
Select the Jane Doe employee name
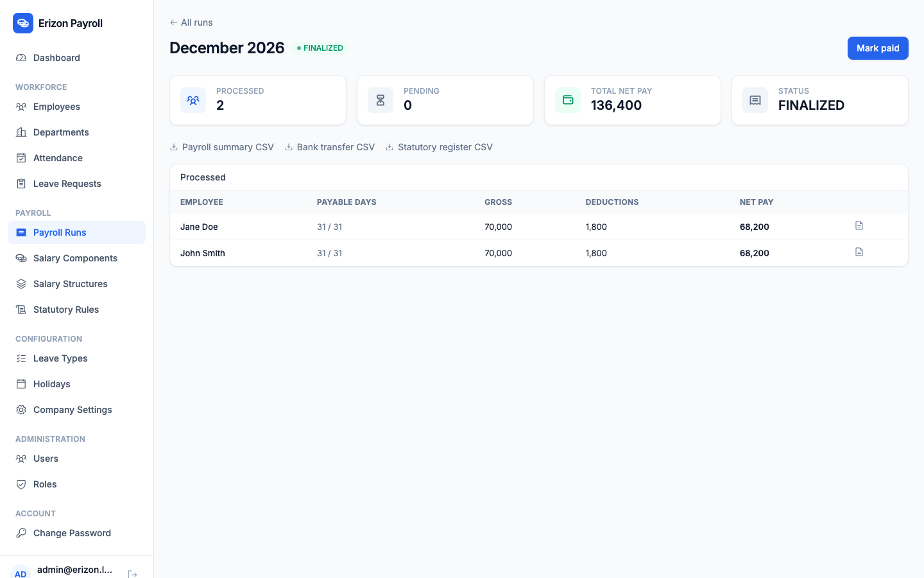199,227
